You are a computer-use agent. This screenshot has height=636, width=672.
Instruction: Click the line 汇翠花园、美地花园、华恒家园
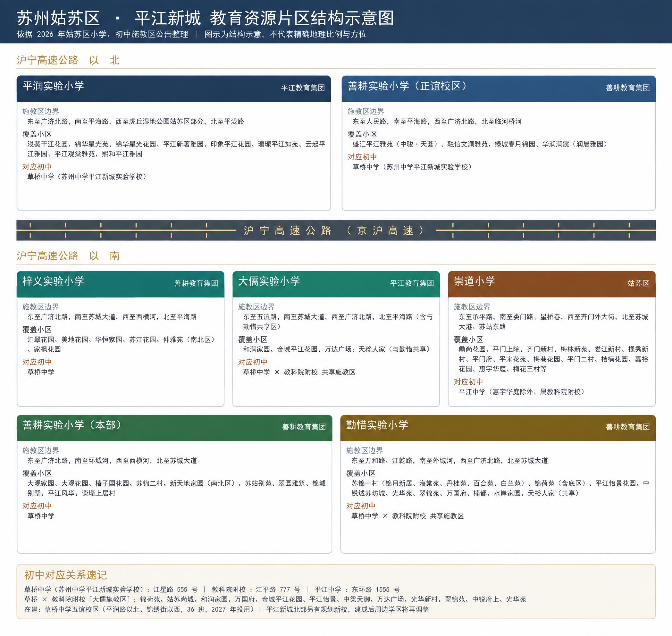click(121, 339)
